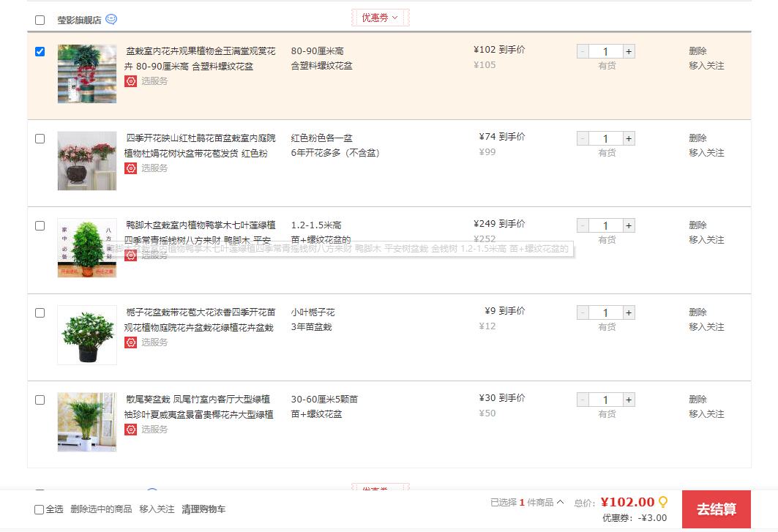Open 栀子花盆栽带花苞 product title
This screenshot has width=778, height=532.
(x=200, y=320)
